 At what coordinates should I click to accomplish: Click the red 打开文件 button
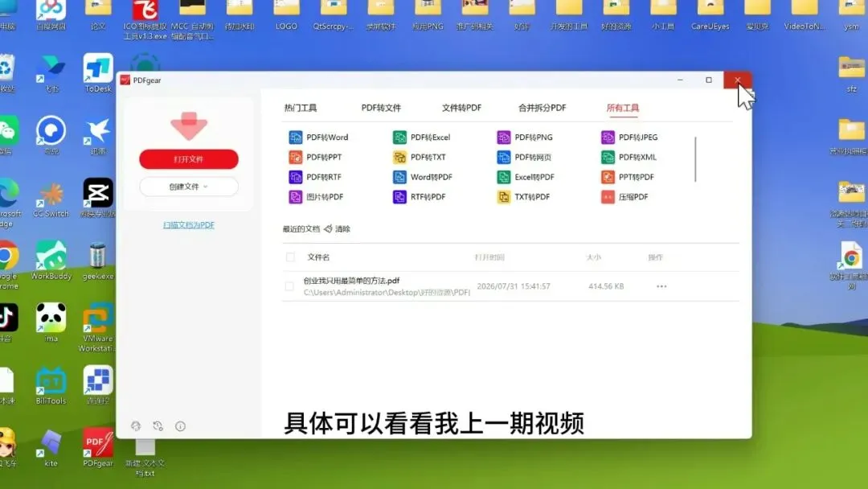click(189, 159)
